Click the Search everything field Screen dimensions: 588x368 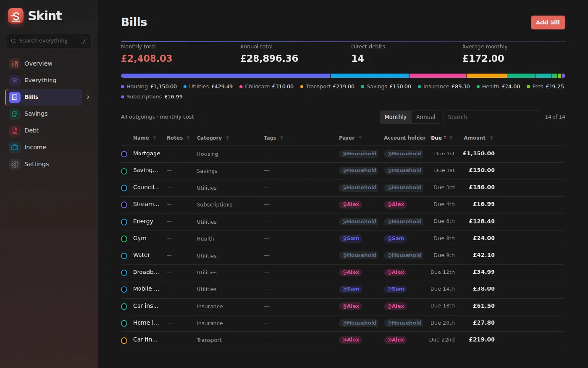[49, 41]
